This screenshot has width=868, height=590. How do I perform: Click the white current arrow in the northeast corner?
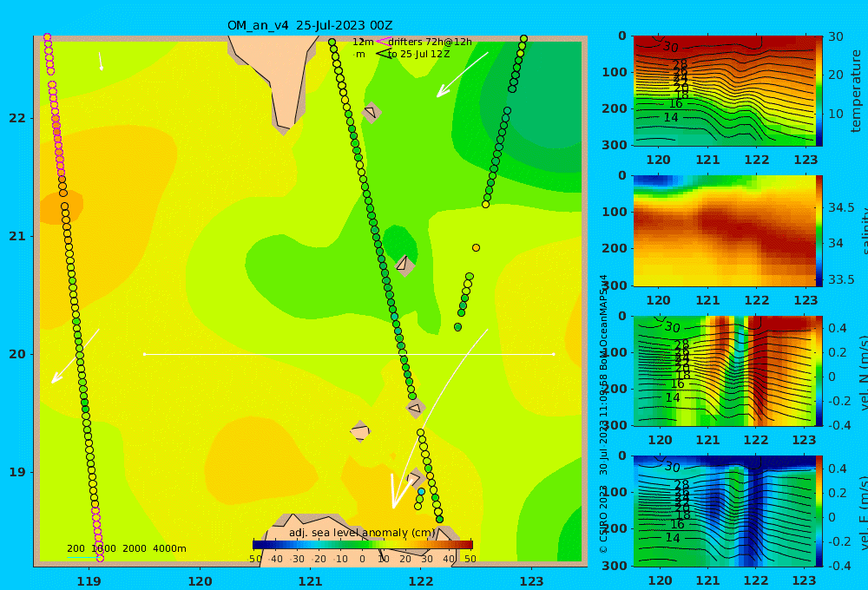coord(463,75)
